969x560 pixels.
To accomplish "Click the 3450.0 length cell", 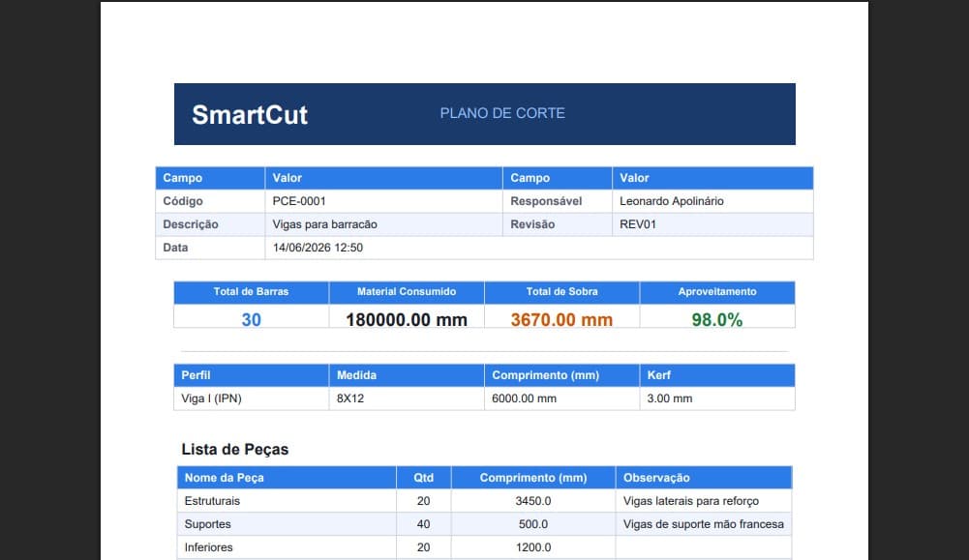I will [x=533, y=501].
